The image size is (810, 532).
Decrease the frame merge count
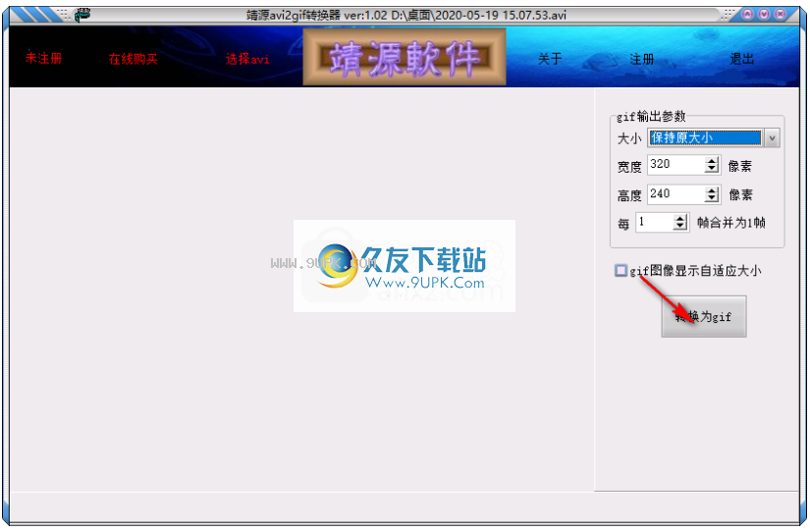pyautogui.click(x=680, y=227)
